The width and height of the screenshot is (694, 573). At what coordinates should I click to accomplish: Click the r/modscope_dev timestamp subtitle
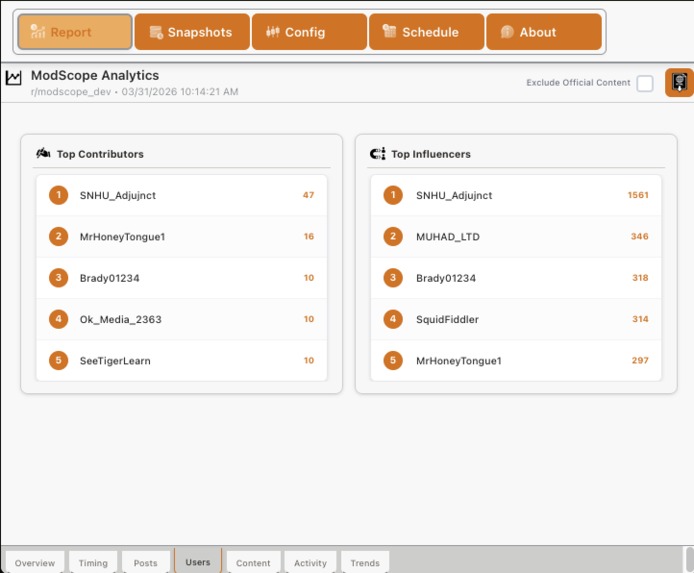(135, 92)
